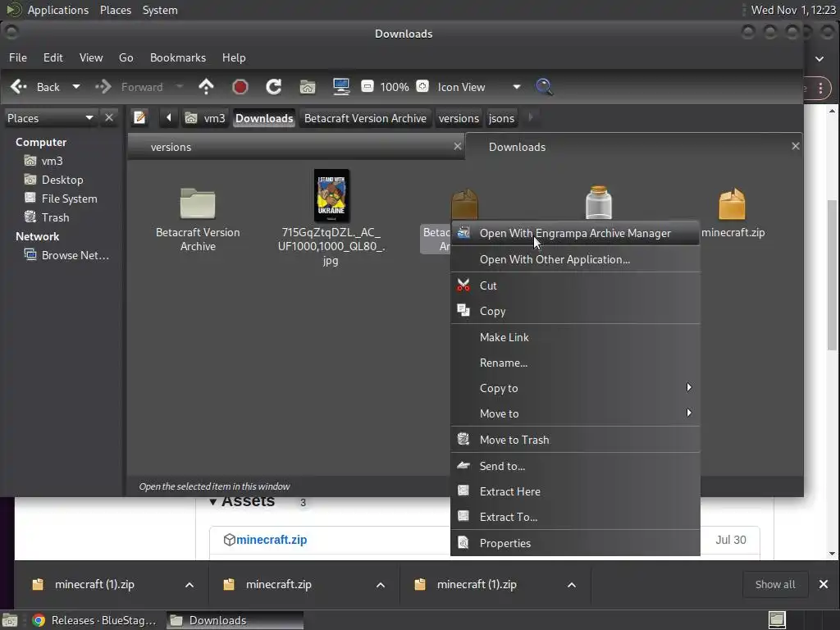Choose Extract To in context menu
Image resolution: width=840 pixels, height=630 pixels.
[575, 517]
